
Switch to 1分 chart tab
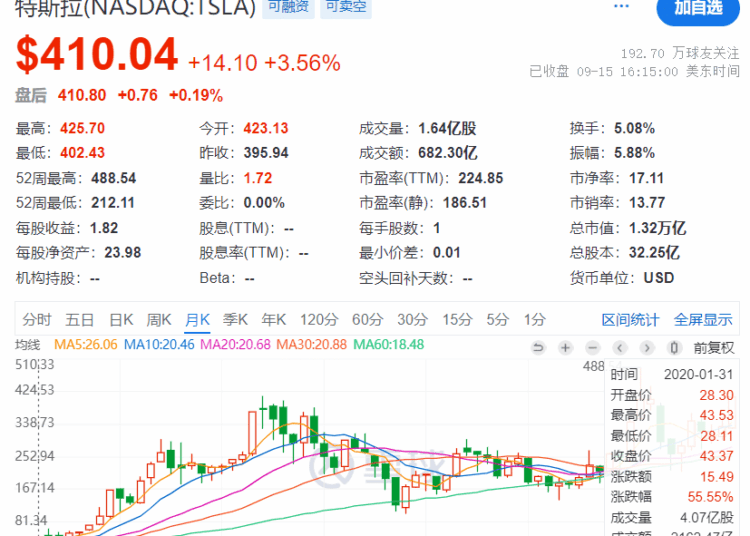click(535, 319)
